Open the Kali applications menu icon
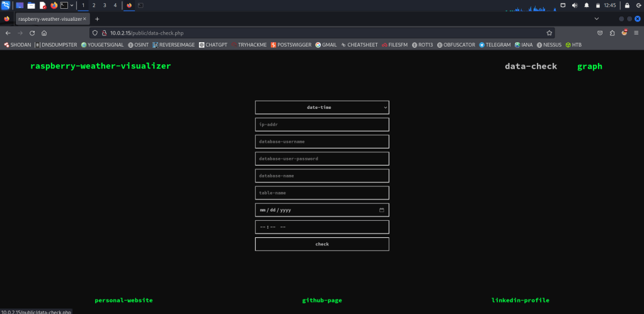This screenshot has width=644, height=314. pyautogui.click(x=6, y=5)
